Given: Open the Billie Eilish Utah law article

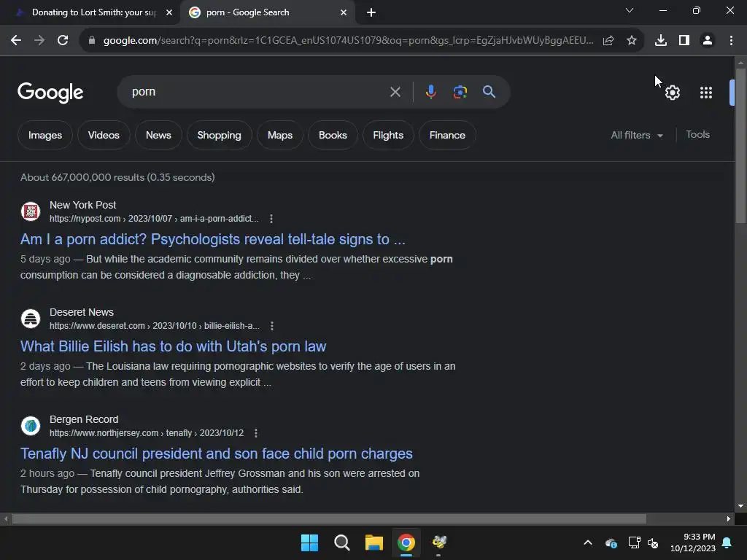Looking at the screenshot, I should pyautogui.click(x=173, y=346).
